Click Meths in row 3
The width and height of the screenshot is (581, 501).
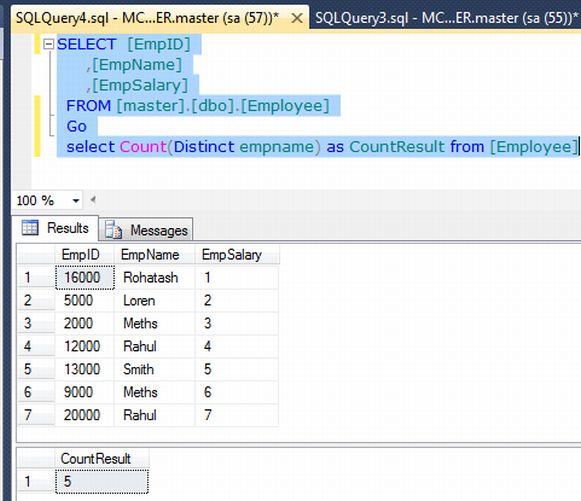155,323
